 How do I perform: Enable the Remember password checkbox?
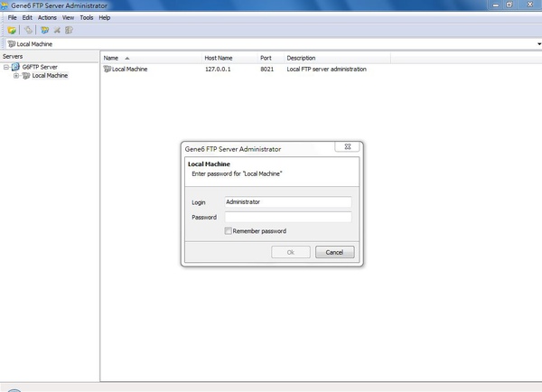pos(229,231)
